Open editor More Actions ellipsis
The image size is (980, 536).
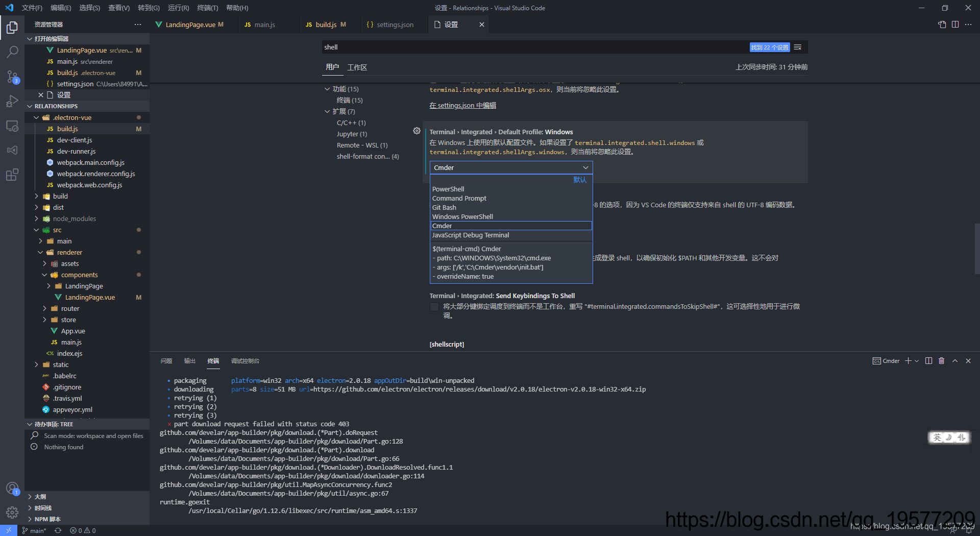[968, 25]
